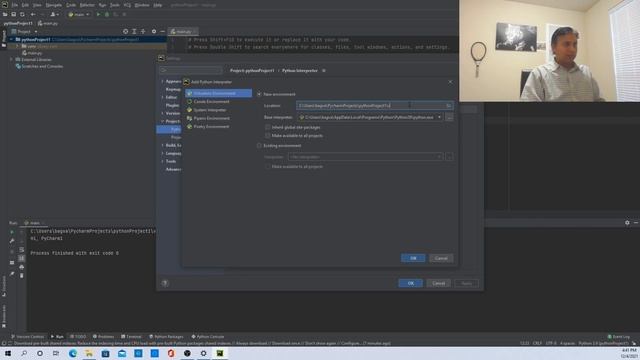Open the existing Interpreter dropdown
This screenshot has height=360, width=640.
(x=365, y=157)
